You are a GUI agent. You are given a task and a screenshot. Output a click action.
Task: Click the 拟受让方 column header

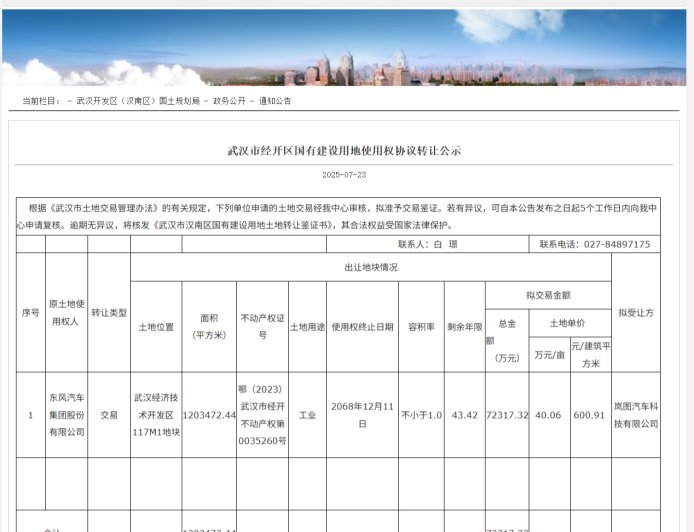(636, 312)
